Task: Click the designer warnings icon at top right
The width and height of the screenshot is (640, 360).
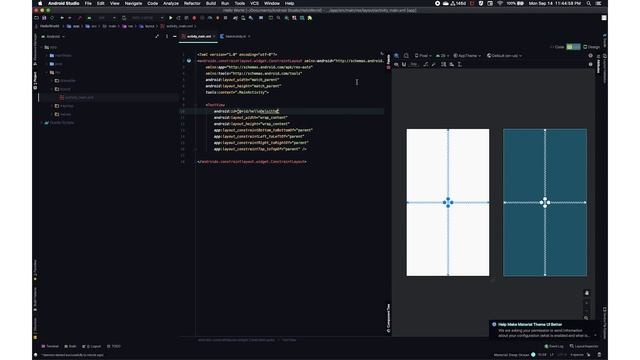Action: point(591,64)
